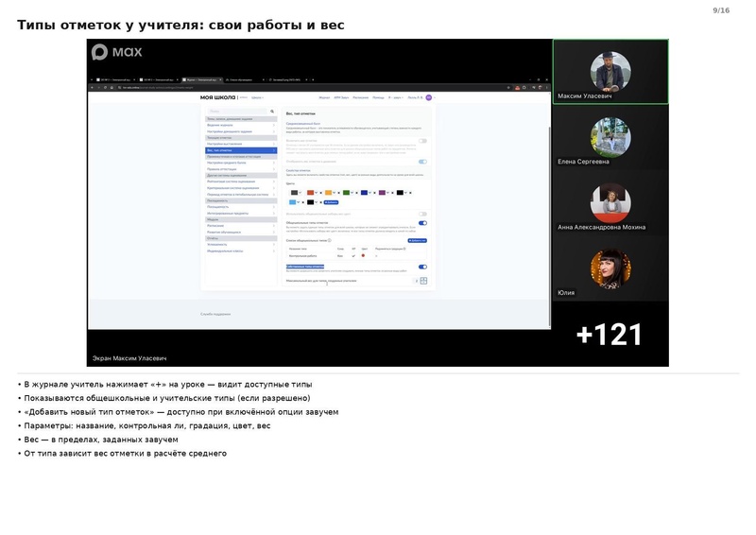Open a new browser tab with the plus icon
The height and width of the screenshot is (535, 756).
click(313, 79)
